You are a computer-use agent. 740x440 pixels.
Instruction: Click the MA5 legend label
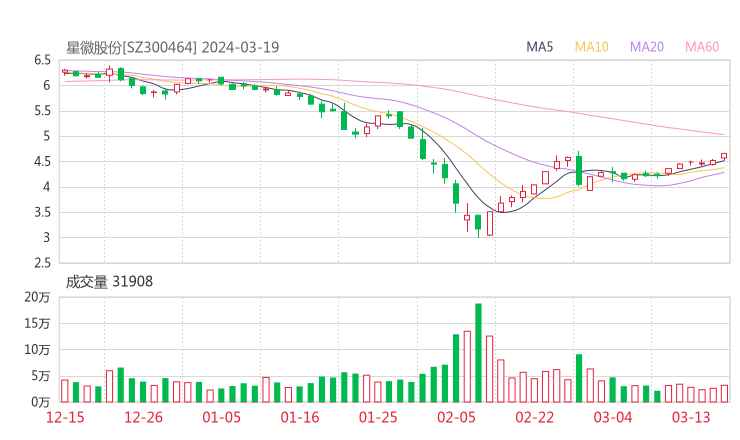(539, 47)
